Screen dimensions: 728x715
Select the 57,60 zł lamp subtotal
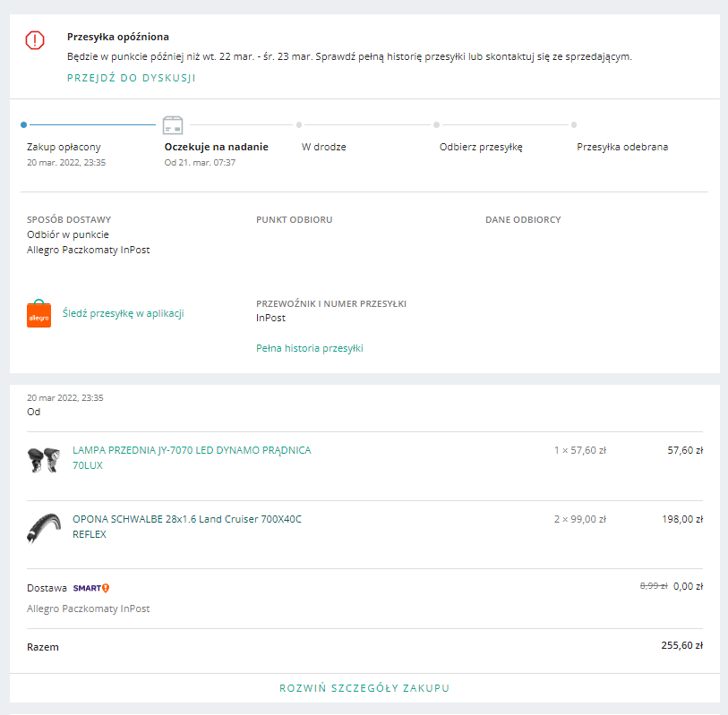685,450
